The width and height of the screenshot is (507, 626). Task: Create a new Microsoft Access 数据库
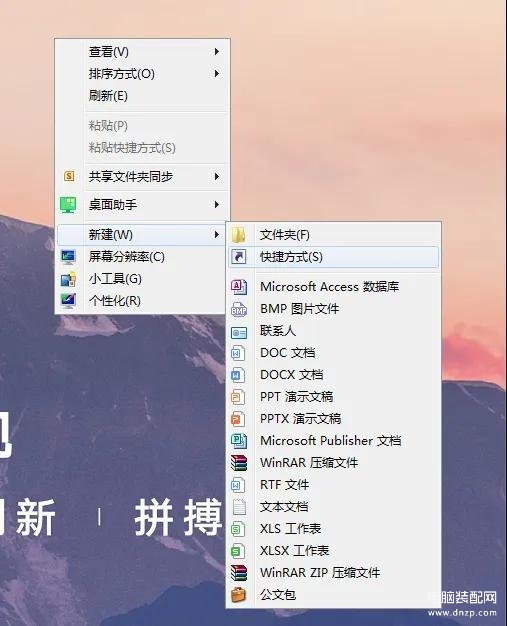coord(334,287)
